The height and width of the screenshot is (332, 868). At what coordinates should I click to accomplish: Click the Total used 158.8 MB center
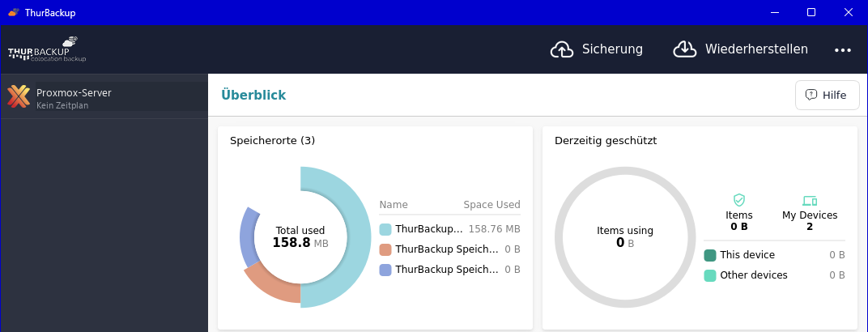click(300, 236)
